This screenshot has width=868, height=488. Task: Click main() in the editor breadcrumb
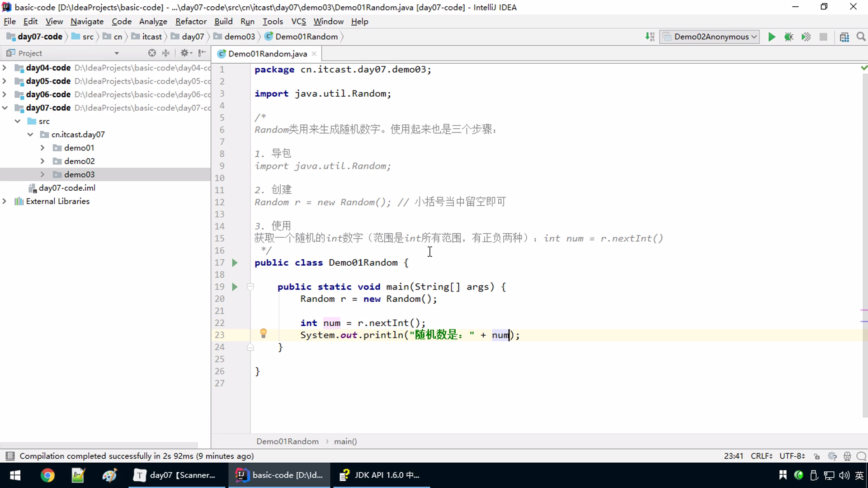[x=345, y=441]
